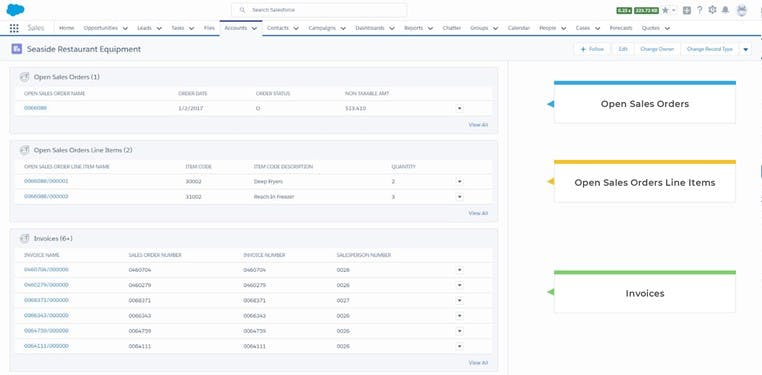The width and height of the screenshot is (762, 375).
Task: View All open sales orders
Action: [478, 125]
